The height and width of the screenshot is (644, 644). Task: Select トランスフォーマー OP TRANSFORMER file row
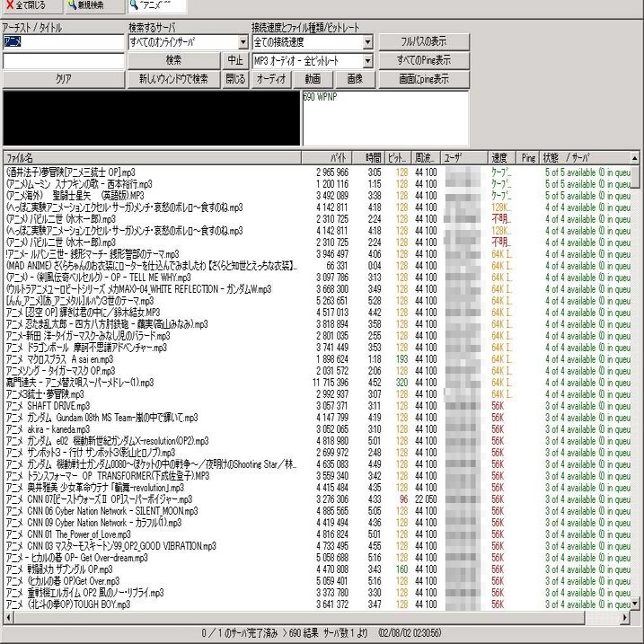(317, 476)
